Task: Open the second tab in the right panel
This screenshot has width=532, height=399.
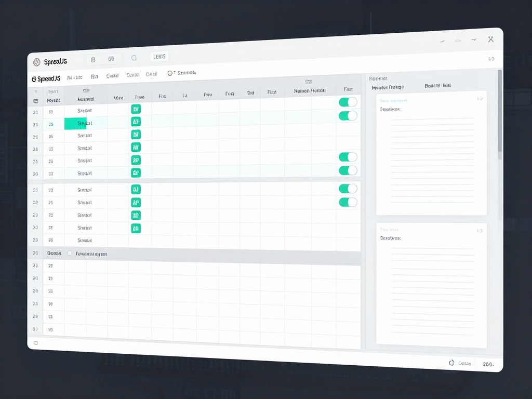Action: (x=437, y=86)
